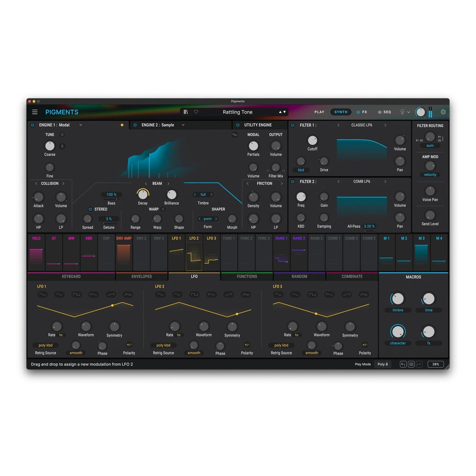This screenshot has height=476, width=476.
Task: Click the preset name field Rattling Tone
Action: [237, 112]
